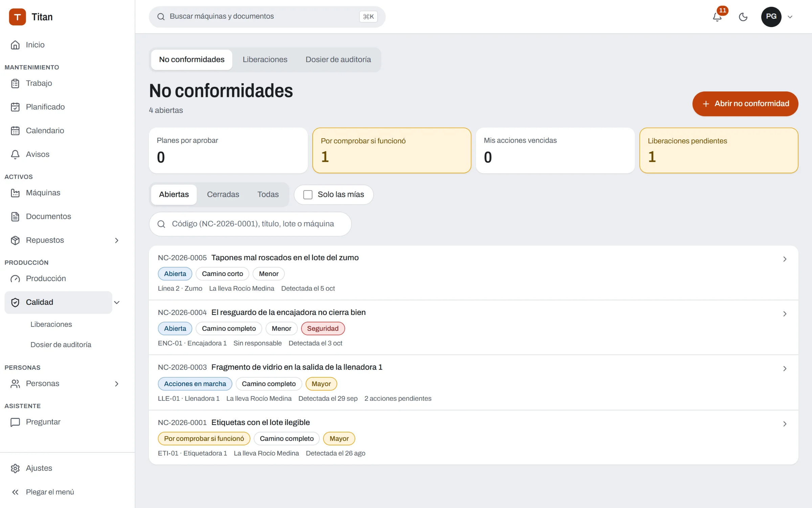Open the Planes por aprobar card
This screenshot has height=508, width=812.
pyautogui.click(x=228, y=150)
